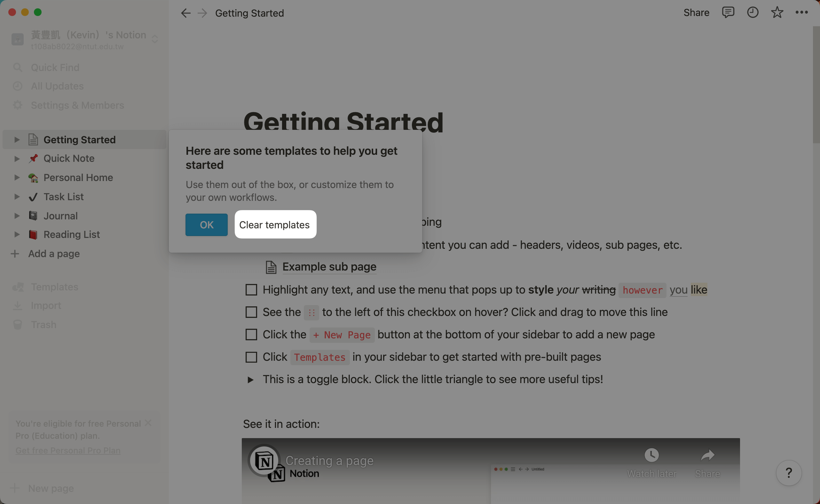Viewport: 820px width, 504px height.
Task: Tick the 'Click Templates' to-do checkbox
Action: (x=251, y=357)
